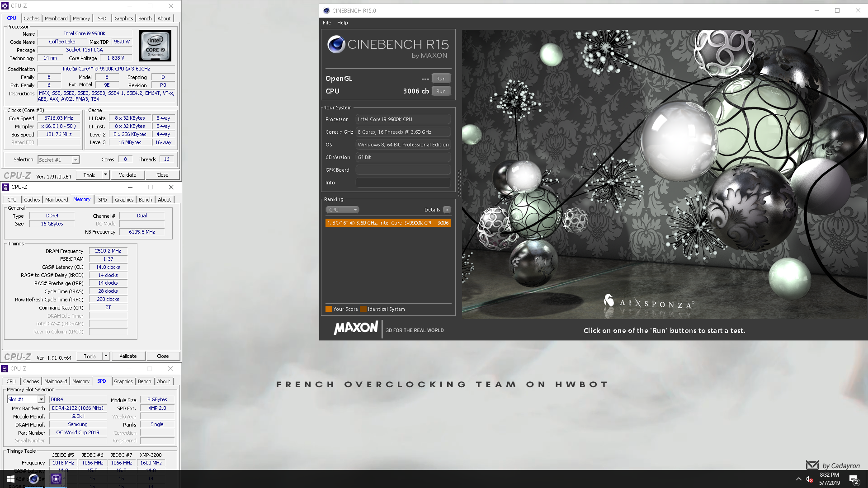The height and width of the screenshot is (488, 868).
Task: Open the Windows Start menu
Action: coord(11,479)
